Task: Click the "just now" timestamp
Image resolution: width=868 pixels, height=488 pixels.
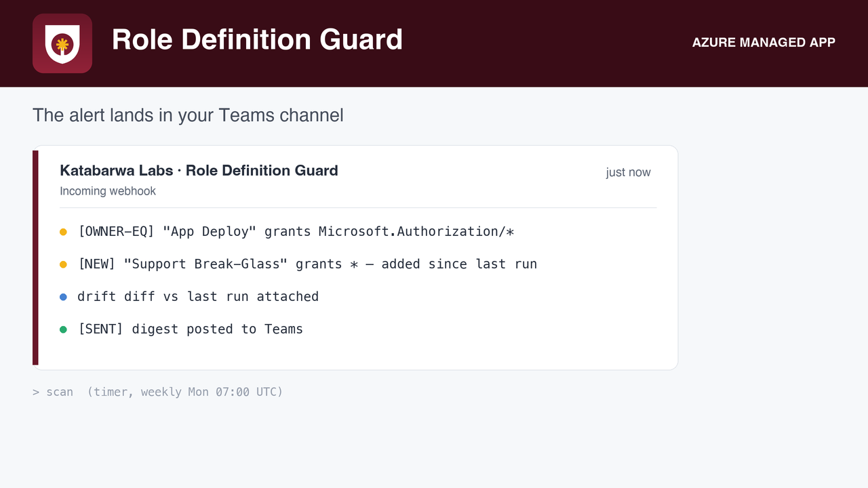Action: pyautogui.click(x=628, y=172)
